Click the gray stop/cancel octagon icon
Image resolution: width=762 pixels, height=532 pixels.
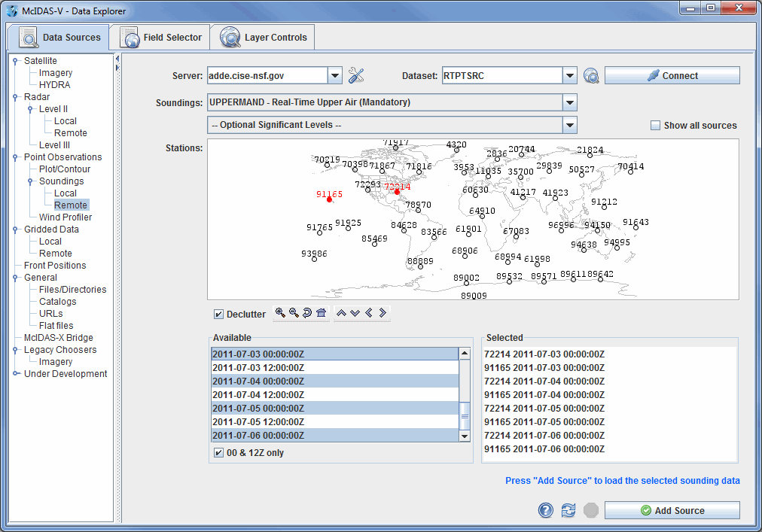tap(591, 510)
